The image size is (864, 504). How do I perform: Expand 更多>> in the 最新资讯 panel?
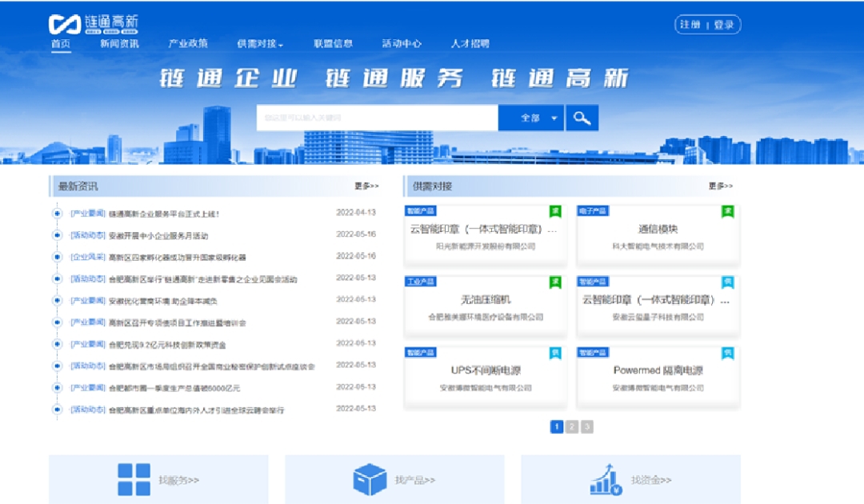click(x=366, y=186)
